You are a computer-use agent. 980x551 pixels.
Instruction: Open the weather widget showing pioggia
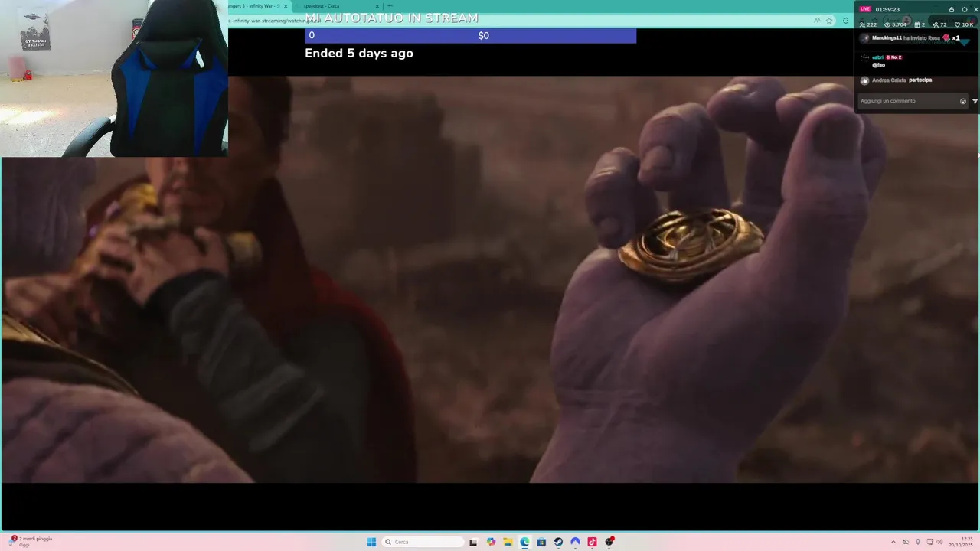[x=31, y=541]
